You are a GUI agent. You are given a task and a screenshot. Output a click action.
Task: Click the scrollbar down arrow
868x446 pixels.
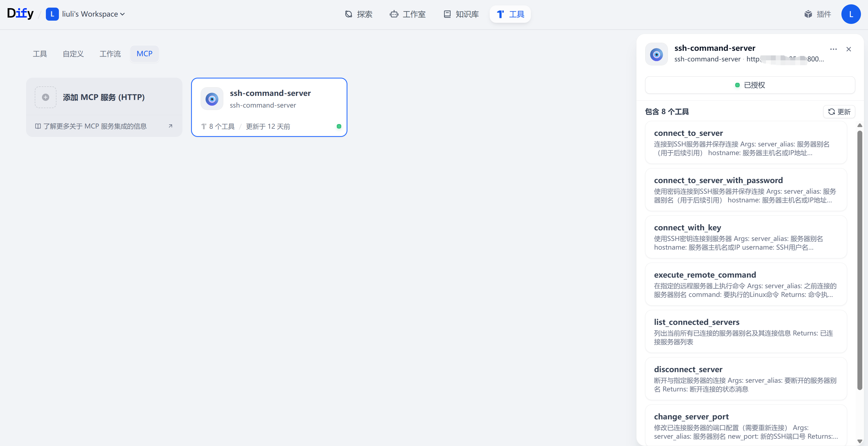(x=860, y=441)
